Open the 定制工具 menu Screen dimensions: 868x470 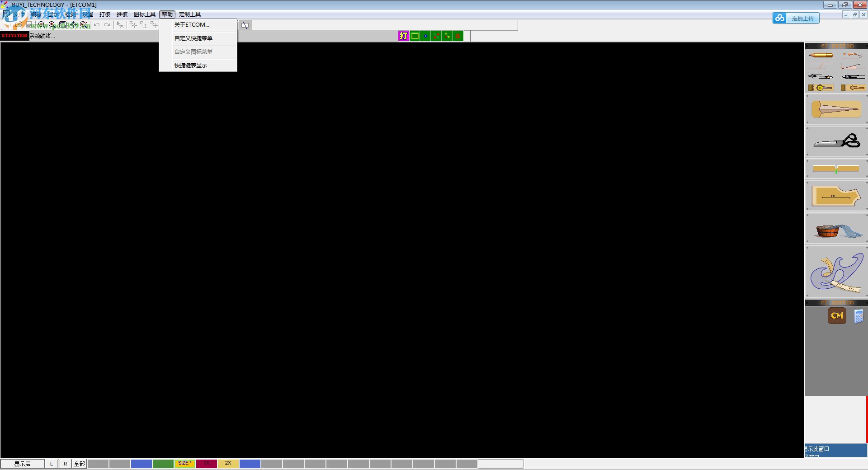[190, 14]
